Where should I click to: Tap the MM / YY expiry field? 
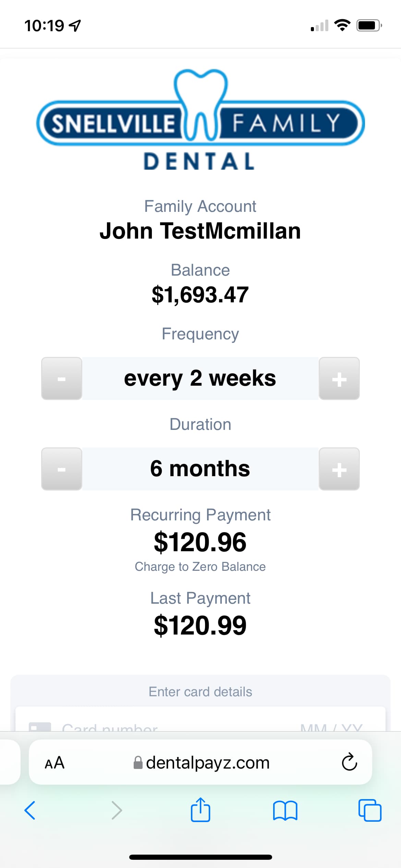[331, 727]
